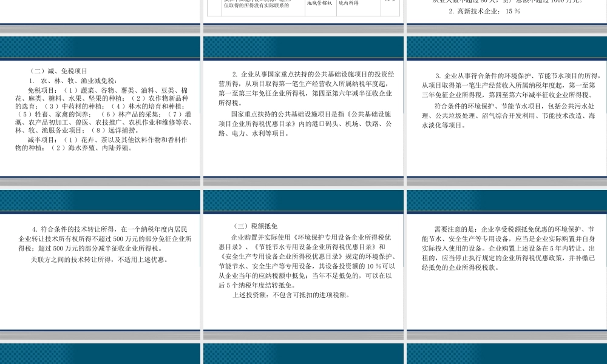Click the partially visible 高新技术企业 15% slide

507,9
